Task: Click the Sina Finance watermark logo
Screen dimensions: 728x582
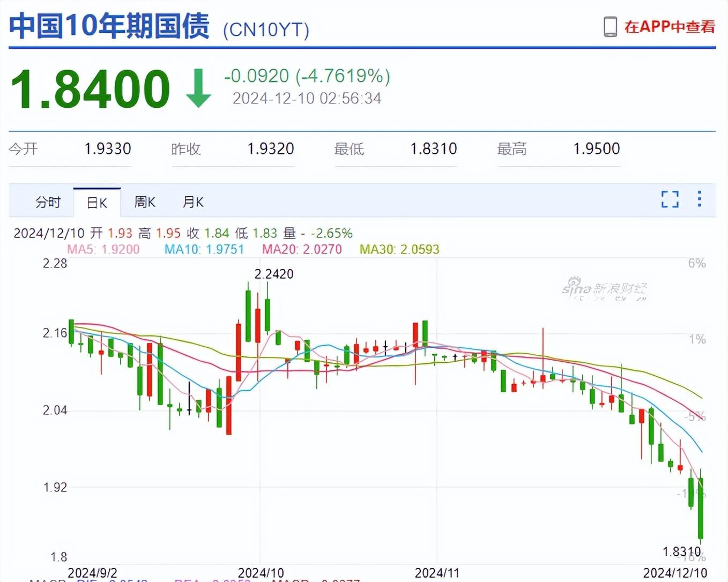Action: point(604,289)
